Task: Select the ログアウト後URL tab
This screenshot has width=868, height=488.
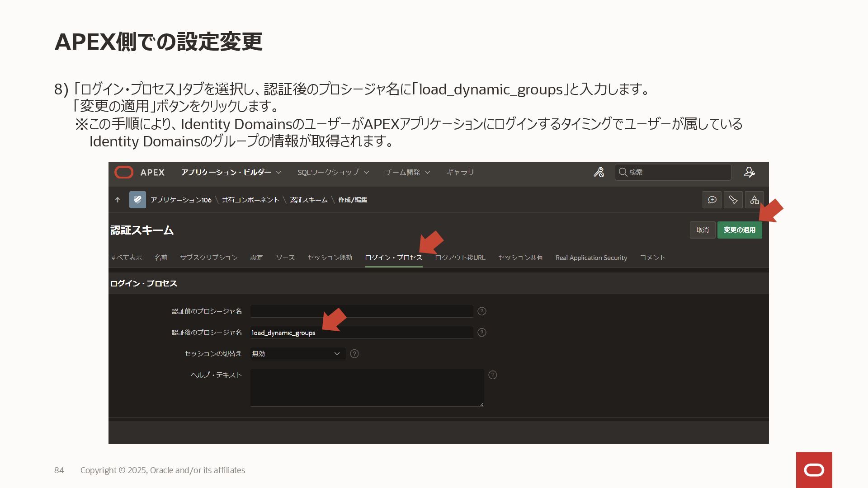Action: click(460, 258)
